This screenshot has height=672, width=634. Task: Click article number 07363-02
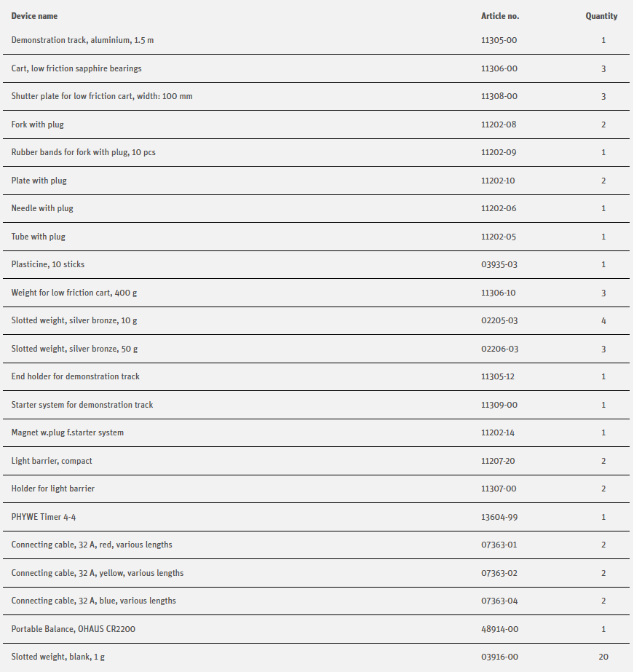point(499,573)
